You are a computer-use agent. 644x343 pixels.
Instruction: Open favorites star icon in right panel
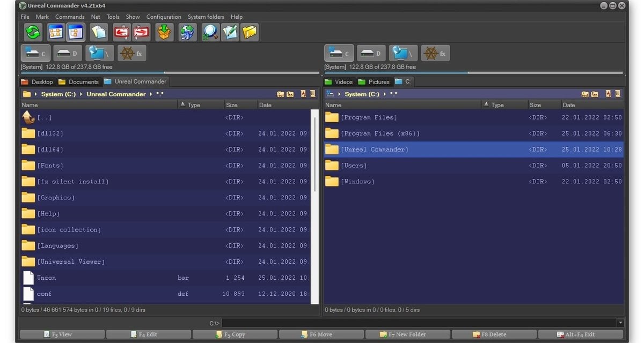click(x=608, y=94)
